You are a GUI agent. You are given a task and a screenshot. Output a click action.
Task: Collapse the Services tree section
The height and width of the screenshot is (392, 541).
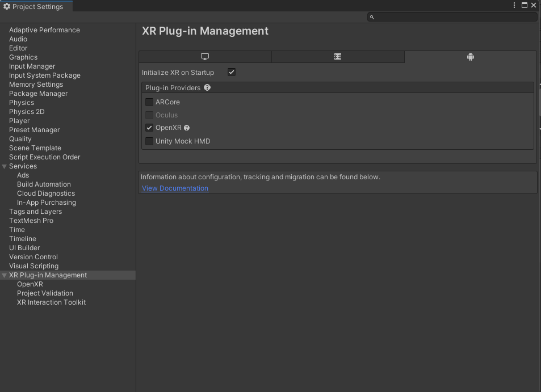pos(5,166)
